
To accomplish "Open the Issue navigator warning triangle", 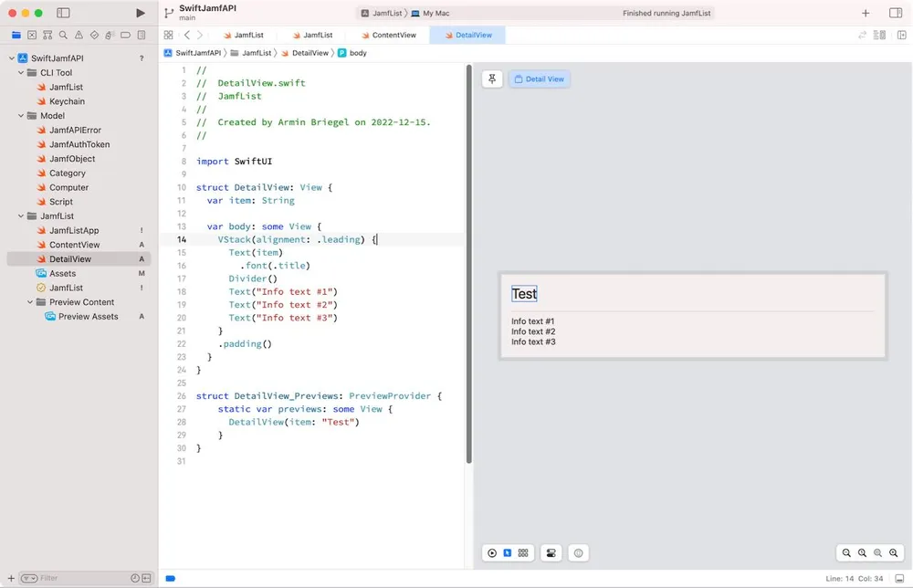I will click(x=79, y=35).
